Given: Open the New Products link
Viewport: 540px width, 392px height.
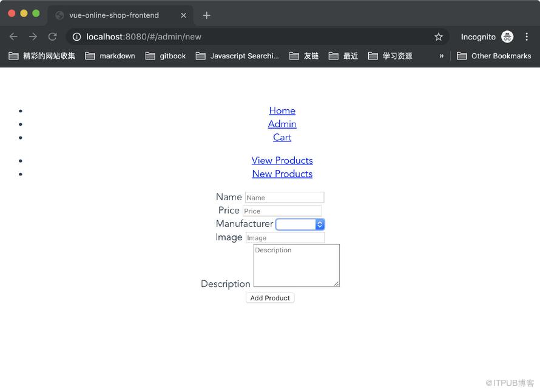Looking at the screenshot, I should pyautogui.click(x=282, y=174).
